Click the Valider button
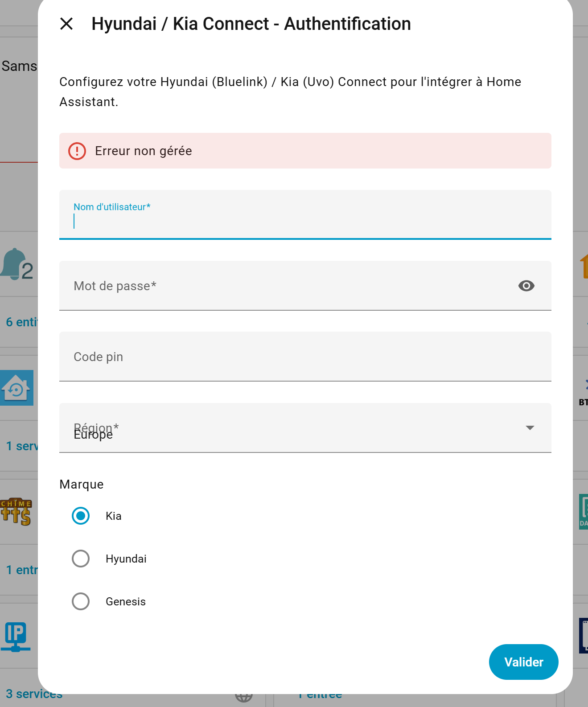This screenshot has height=707, width=588. [523, 662]
